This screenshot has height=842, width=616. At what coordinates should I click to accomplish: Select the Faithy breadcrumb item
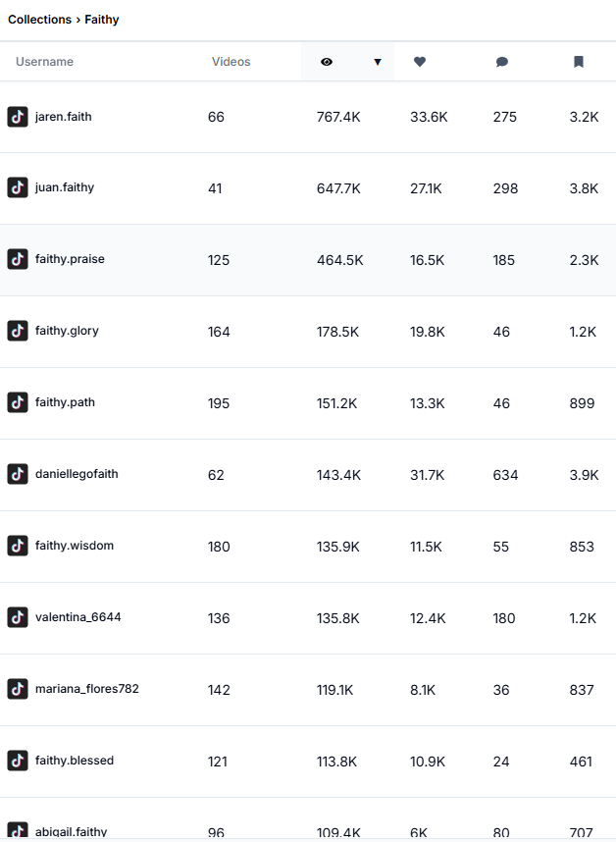coord(102,20)
